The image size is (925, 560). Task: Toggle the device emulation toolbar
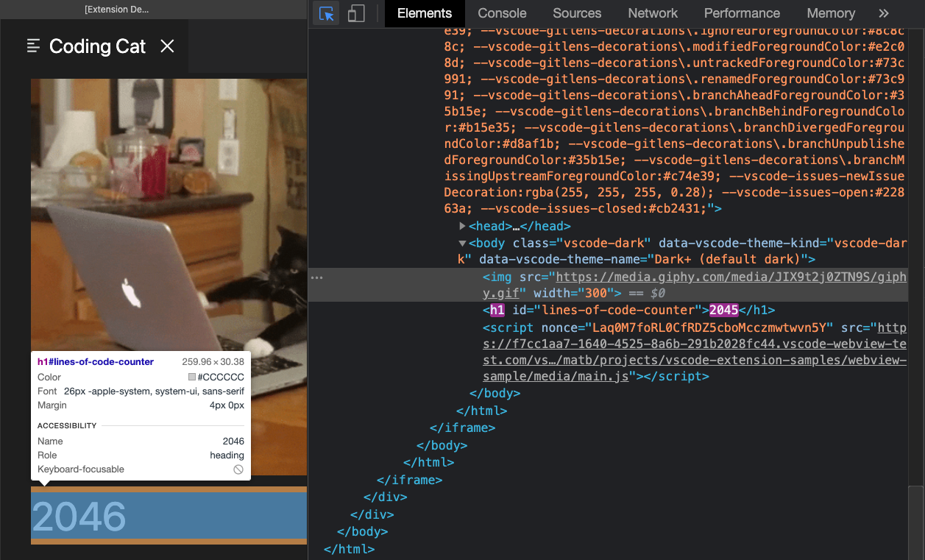click(356, 13)
